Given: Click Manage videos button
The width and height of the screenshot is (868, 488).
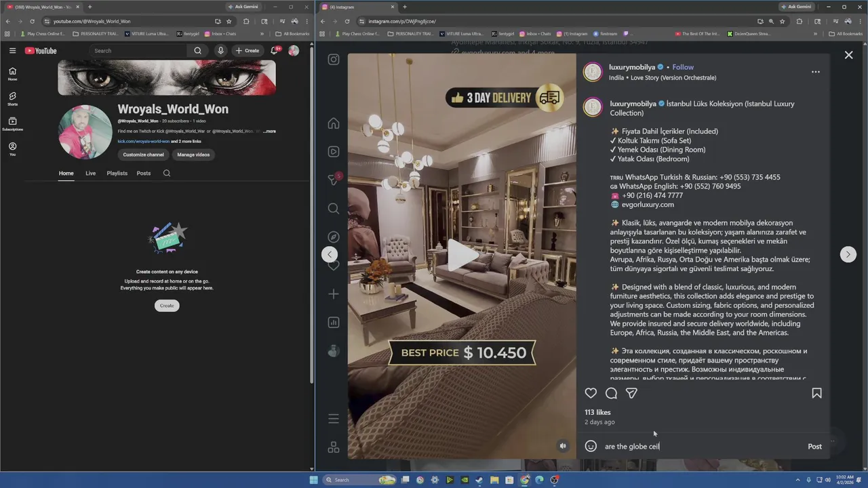Looking at the screenshot, I should coord(193,155).
